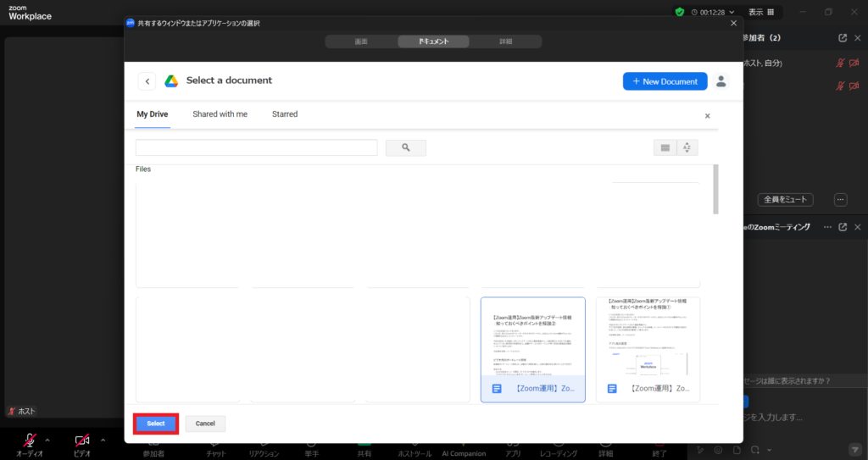Switch to list view layout icon
This screenshot has width=868, height=460.
[665, 147]
